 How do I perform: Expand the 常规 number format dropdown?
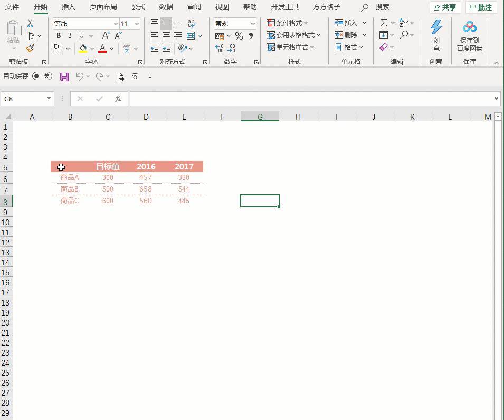pos(253,24)
